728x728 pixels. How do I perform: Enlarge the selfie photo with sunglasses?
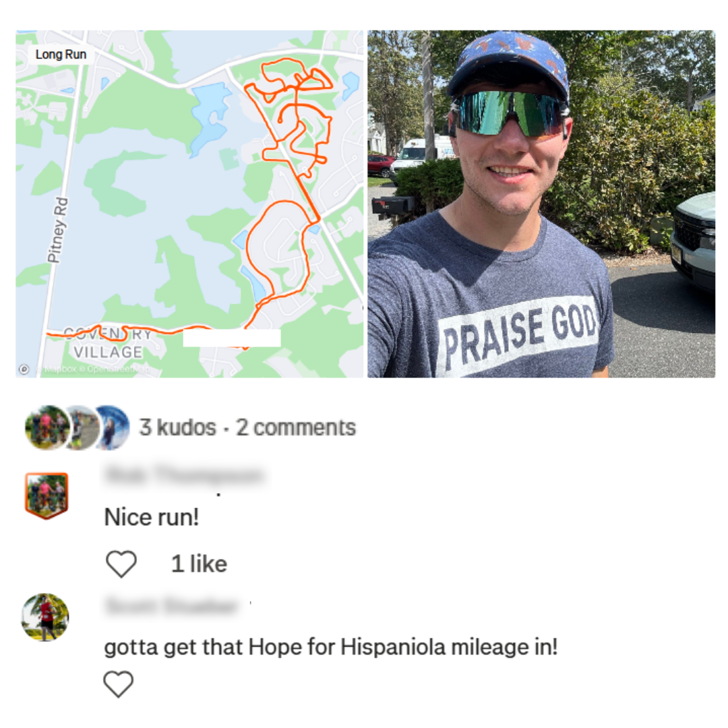541,204
